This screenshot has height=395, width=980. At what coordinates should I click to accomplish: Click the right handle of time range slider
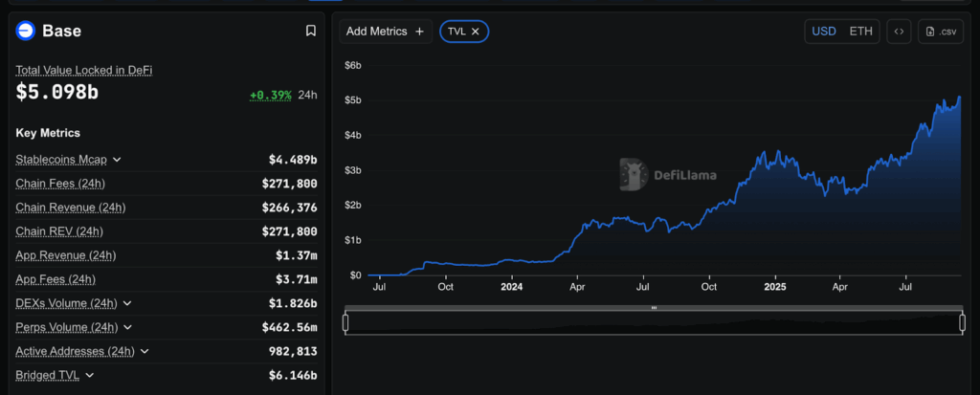[962, 323]
